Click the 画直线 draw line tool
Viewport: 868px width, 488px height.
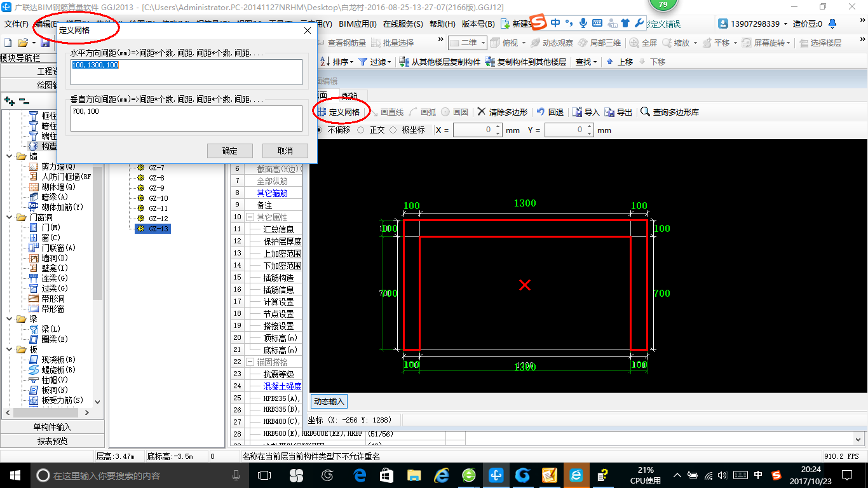[x=386, y=112]
